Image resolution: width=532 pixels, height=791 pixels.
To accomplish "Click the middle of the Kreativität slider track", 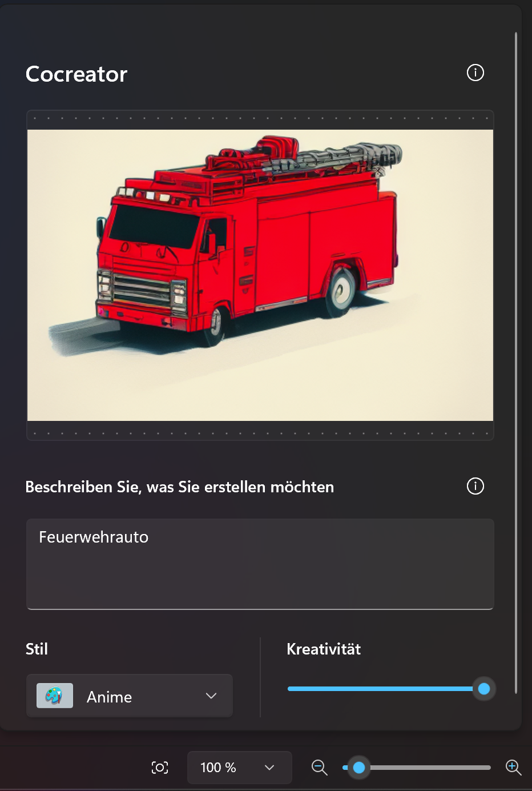I will pos(386,689).
